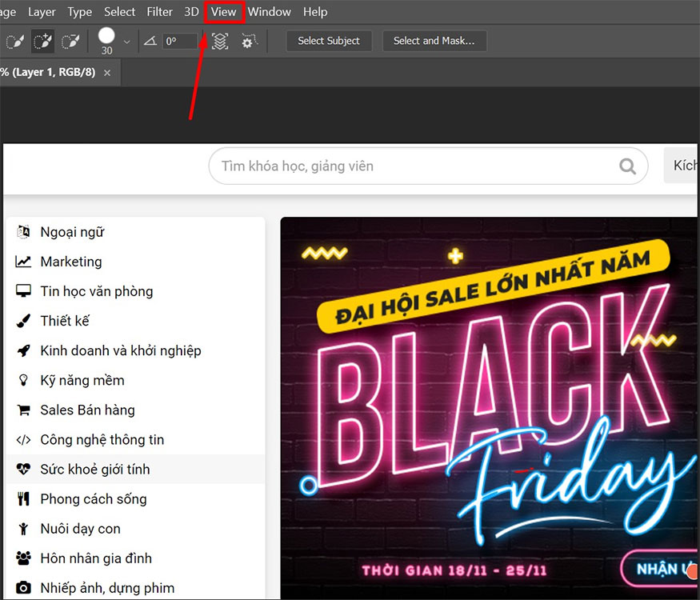This screenshot has width=700, height=600.
Task: Open the brush size picker dropdown
Action: tap(126, 41)
